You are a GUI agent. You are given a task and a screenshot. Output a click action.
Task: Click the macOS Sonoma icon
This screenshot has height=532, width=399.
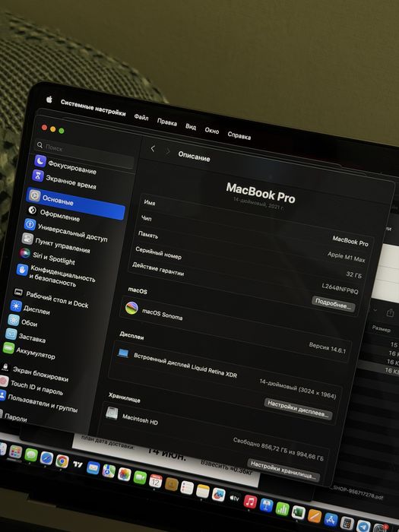pyautogui.click(x=131, y=308)
